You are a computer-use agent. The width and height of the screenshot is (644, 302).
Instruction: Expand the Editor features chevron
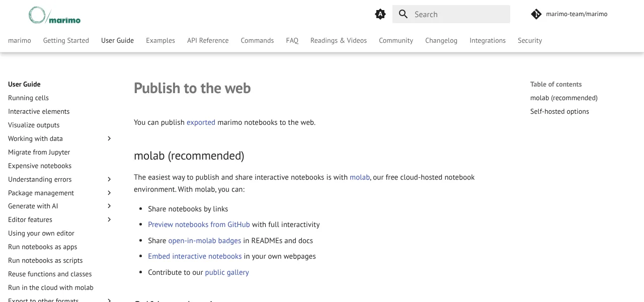(109, 219)
